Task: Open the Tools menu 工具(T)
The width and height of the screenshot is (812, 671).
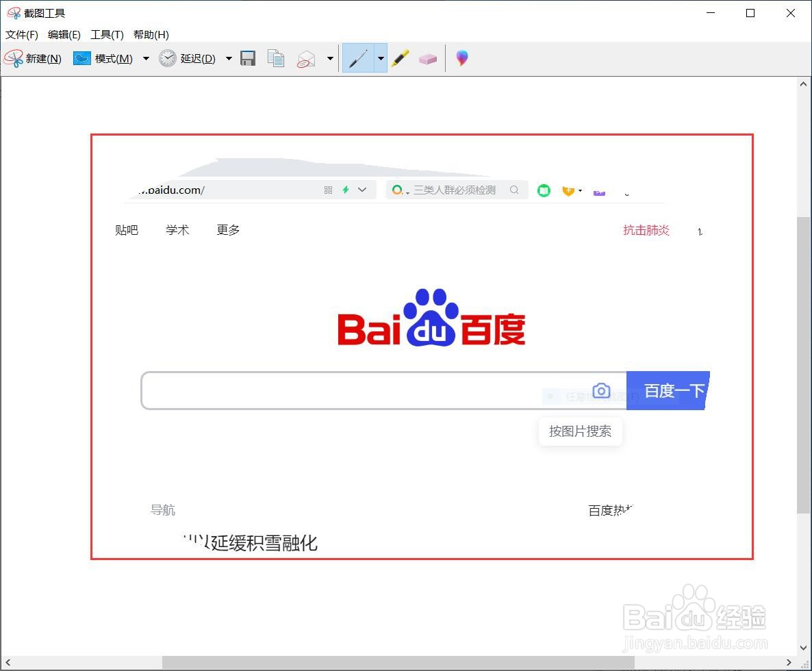Action: (x=107, y=35)
